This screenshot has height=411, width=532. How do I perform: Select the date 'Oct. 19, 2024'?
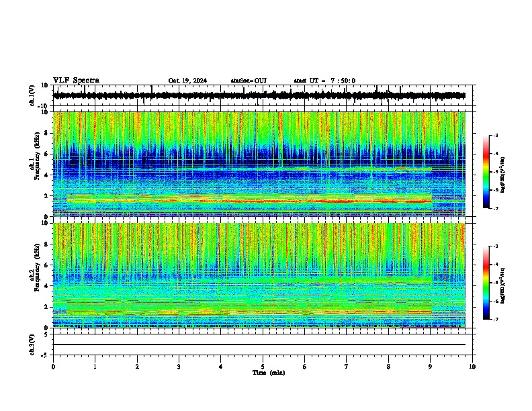click(187, 81)
